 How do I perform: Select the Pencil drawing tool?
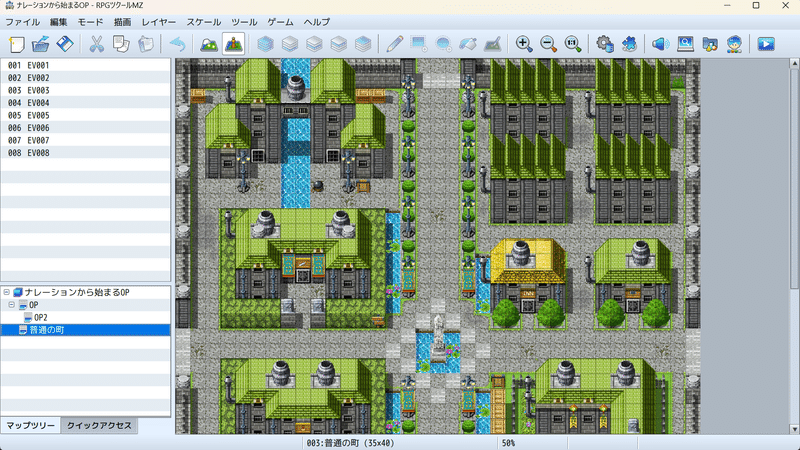[394, 44]
